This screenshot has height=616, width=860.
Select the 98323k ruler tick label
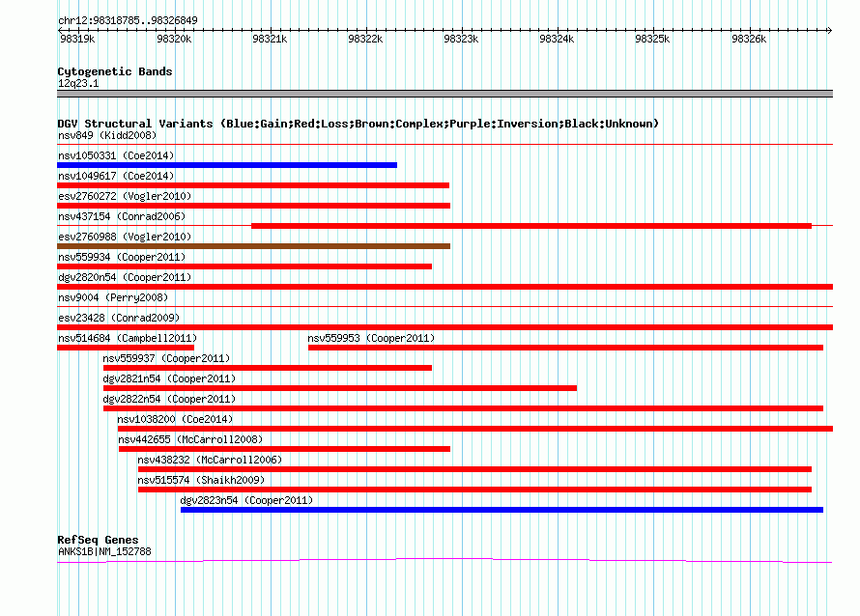(x=461, y=39)
